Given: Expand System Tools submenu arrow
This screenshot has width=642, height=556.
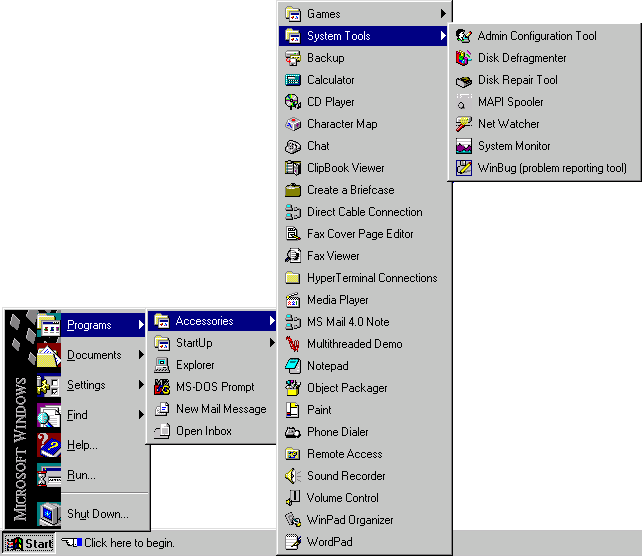Looking at the screenshot, I should pos(443,36).
